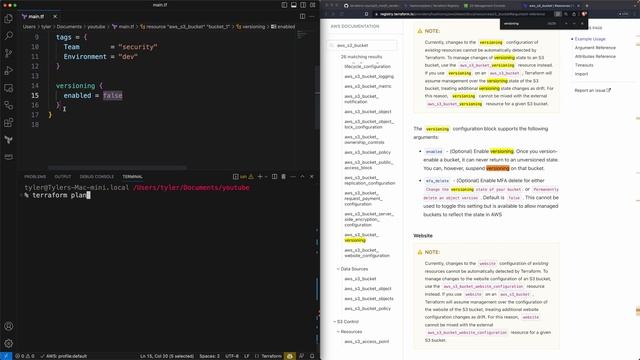Jump to Attributes Reference section
The width and height of the screenshot is (640, 360).
coord(595,56)
